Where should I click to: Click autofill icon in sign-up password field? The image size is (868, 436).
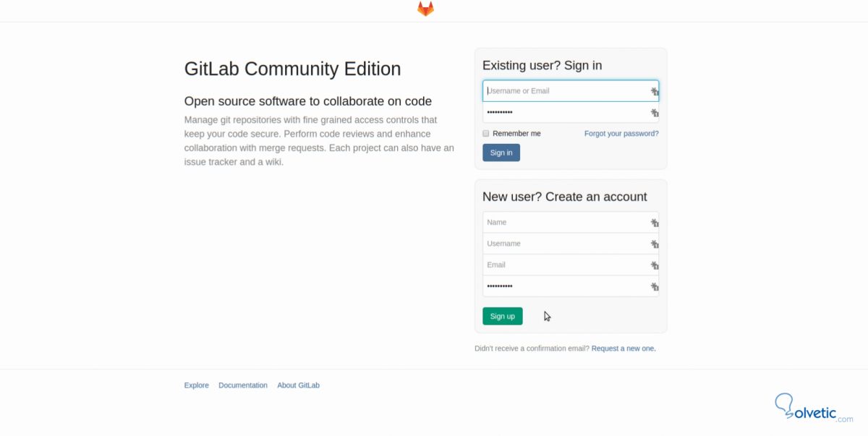654,287
